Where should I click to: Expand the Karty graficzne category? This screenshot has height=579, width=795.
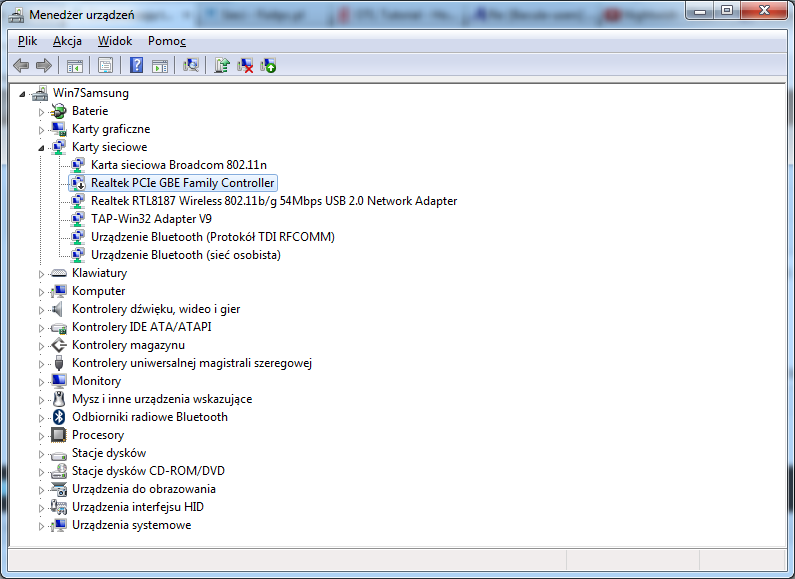click(x=42, y=130)
